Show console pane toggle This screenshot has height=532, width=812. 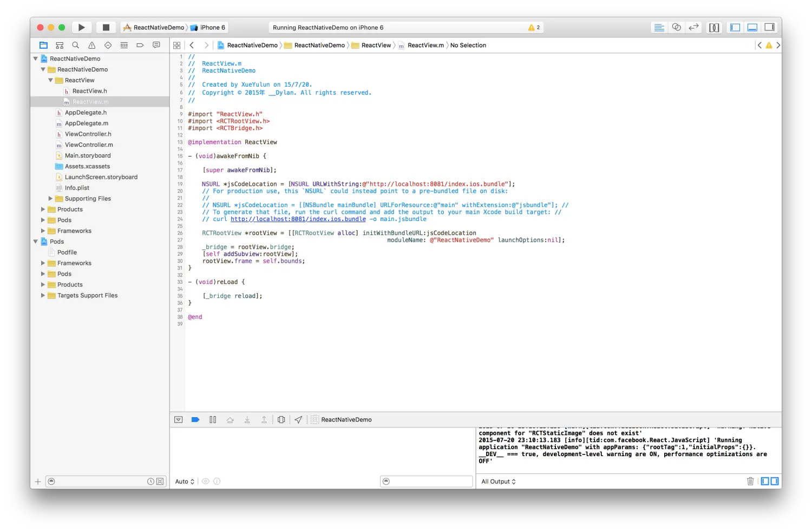[x=775, y=481]
